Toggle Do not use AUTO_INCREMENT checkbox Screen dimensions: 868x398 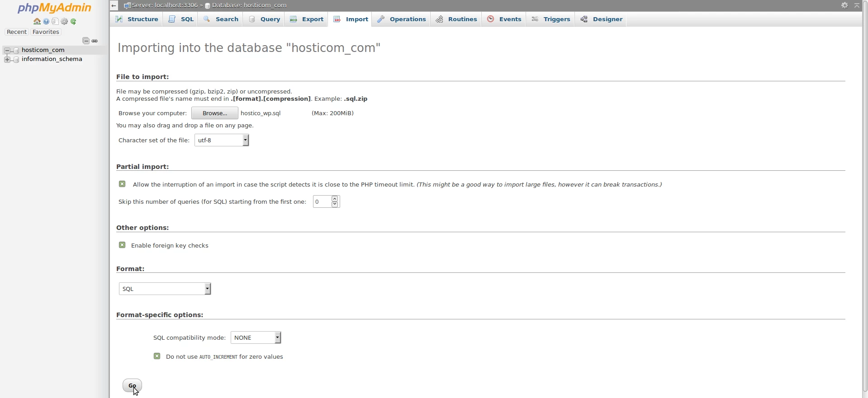pos(157,356)
